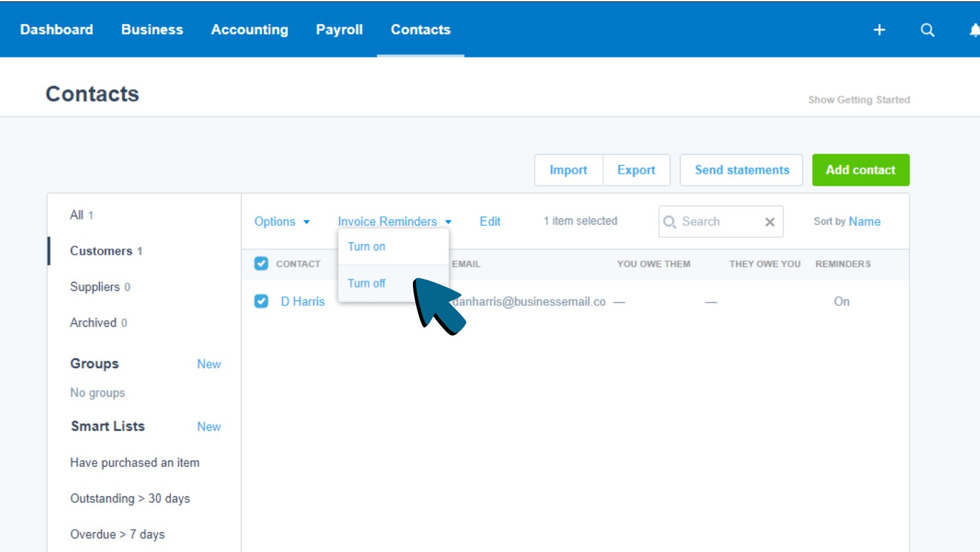Image resolution: width=980 pixels, height=552 pixels.
Task: Click Send statements
Action: pos(742,170)
